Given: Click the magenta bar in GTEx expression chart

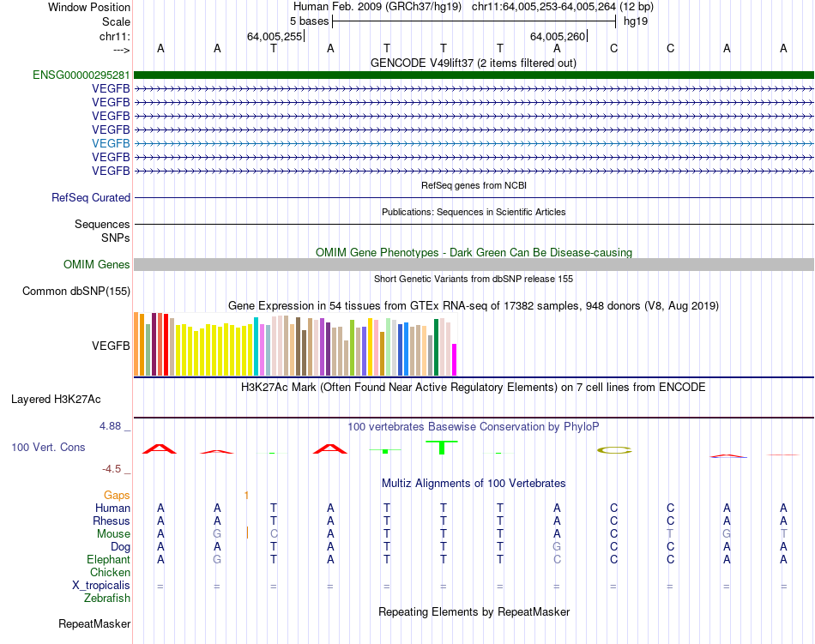Looking at the screenshot, I should (x=455, y=359).
